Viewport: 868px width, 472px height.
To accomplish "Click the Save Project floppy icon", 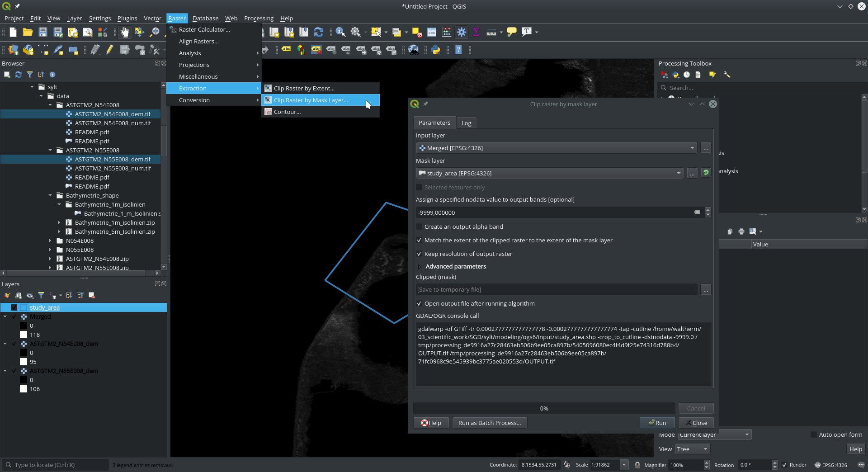I will [x=43, y=32].
